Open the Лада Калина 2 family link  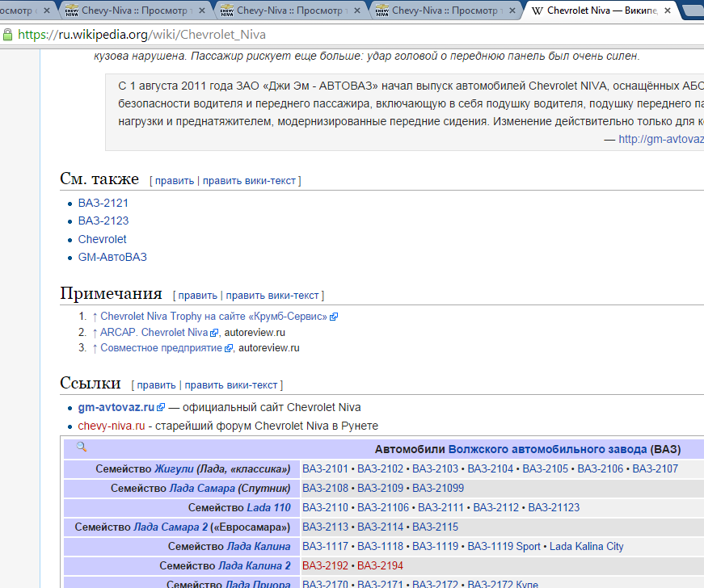click(254, 566)
